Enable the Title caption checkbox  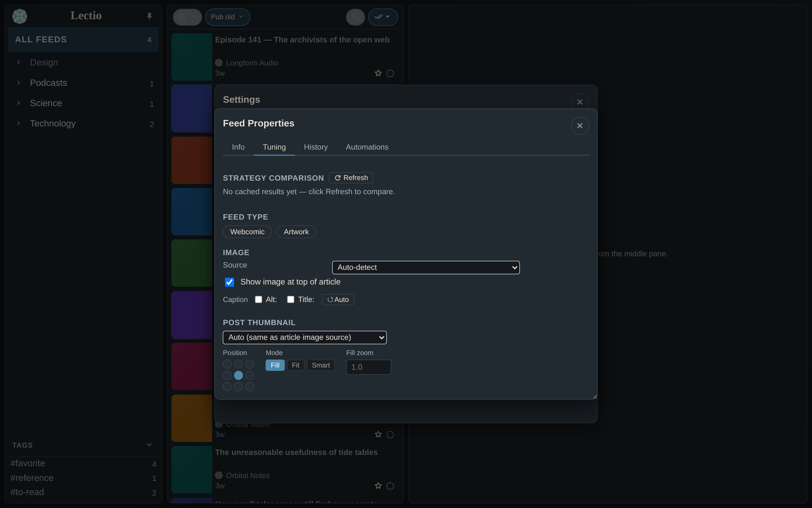pos(291,299)
